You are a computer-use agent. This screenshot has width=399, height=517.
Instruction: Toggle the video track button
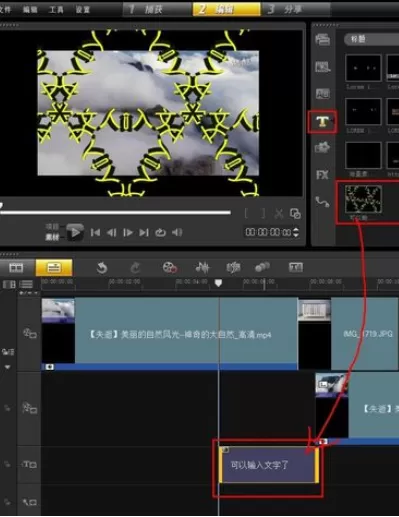29,333
